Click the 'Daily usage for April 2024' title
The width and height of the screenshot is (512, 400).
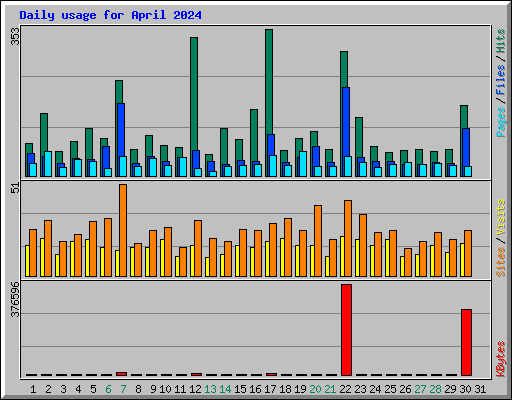110,15
